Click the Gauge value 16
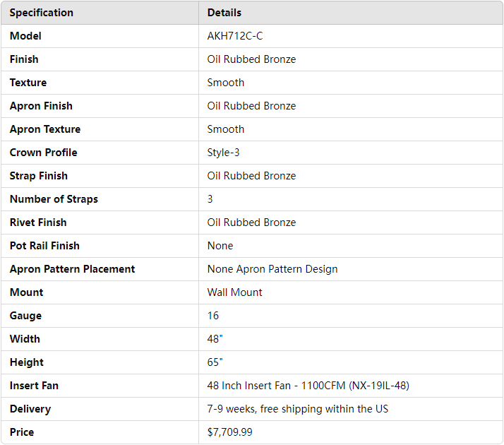Image resolution: width=504 pixels, height=445 pixels. 213,316
